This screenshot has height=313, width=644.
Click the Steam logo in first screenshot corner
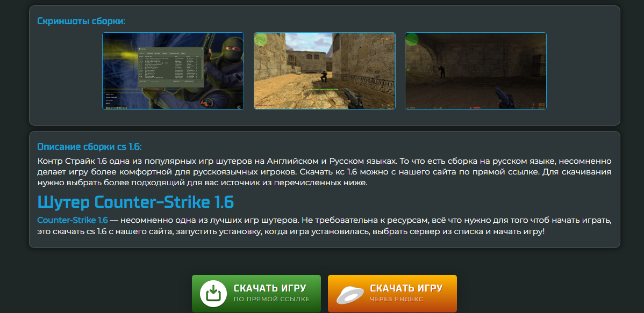point(238,105)
